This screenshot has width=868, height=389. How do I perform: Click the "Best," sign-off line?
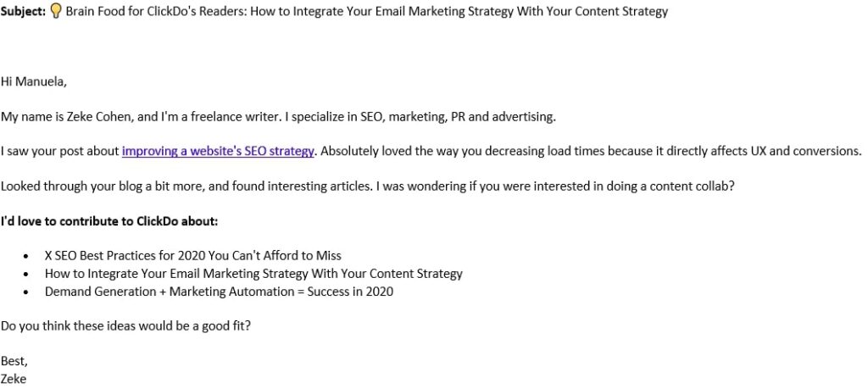coord(14,362)
